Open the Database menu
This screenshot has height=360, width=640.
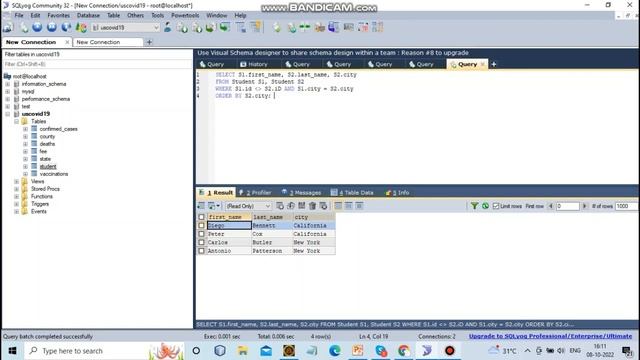[x=88, y=15]
